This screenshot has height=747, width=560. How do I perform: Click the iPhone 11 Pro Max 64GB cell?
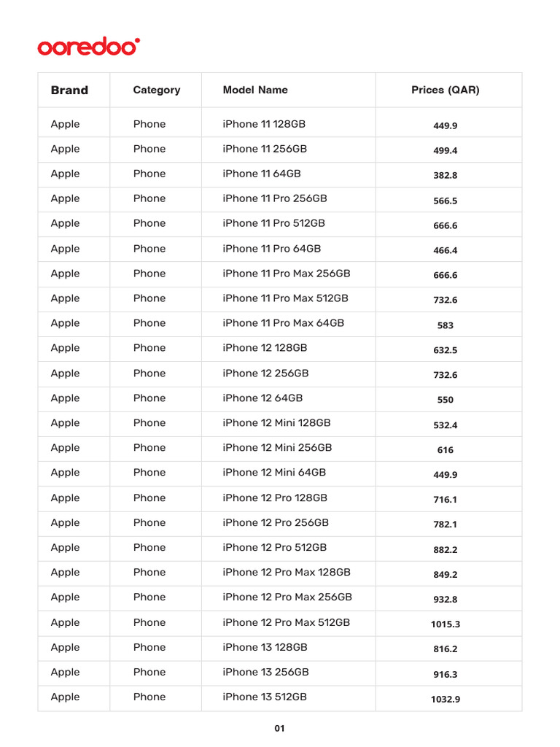pos(283,323)
